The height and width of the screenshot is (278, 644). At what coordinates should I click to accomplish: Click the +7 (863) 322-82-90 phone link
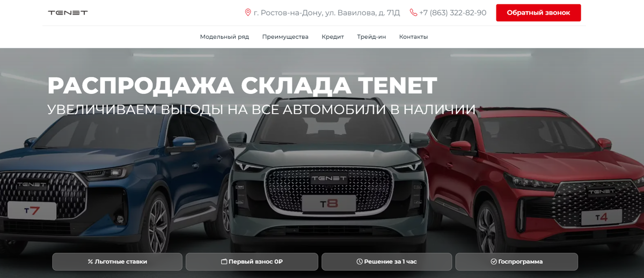point(452,13)
